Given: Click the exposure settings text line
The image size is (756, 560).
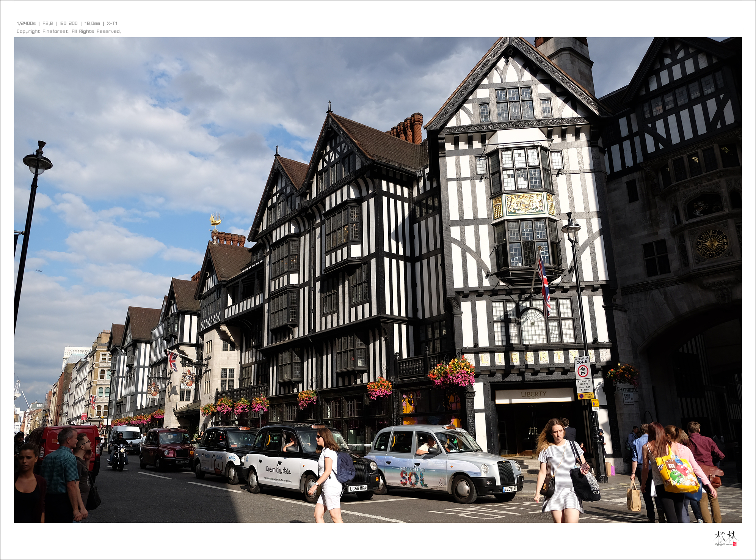Looking at the screenshot, I should coord(67,24).
